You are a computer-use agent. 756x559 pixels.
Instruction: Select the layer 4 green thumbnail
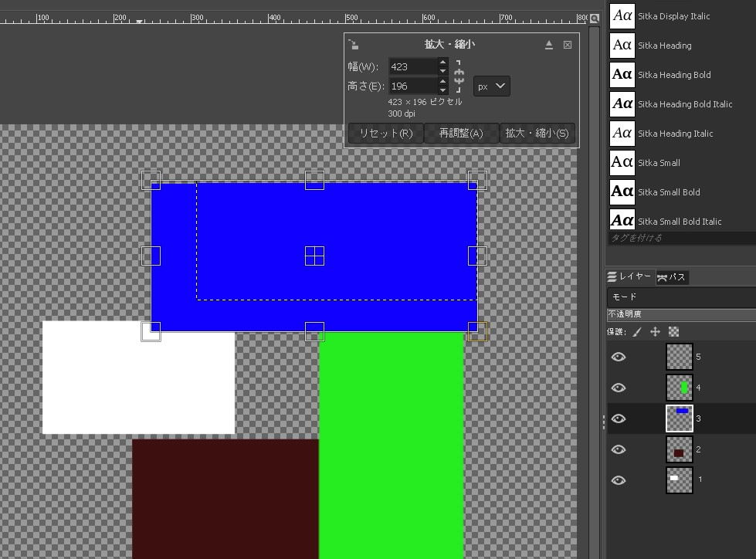pos(680,388)
